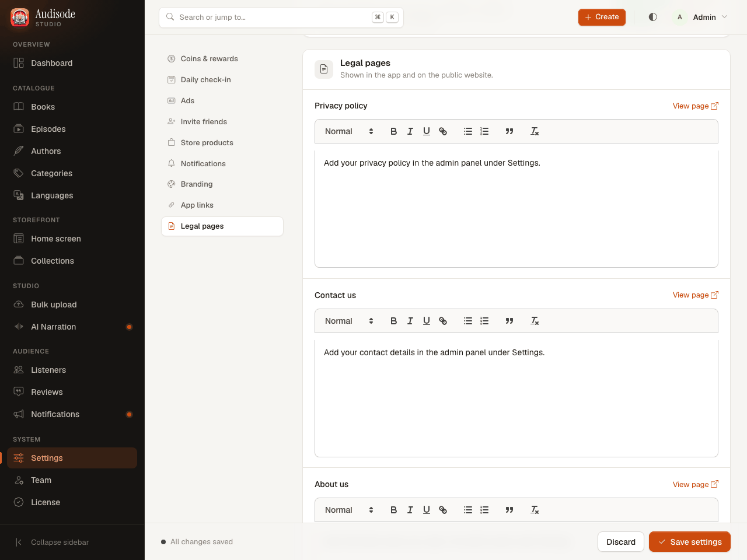Screen dimensions: 747x560
Task: Open Team in sidebar
Action: click(x=72, y=480)
